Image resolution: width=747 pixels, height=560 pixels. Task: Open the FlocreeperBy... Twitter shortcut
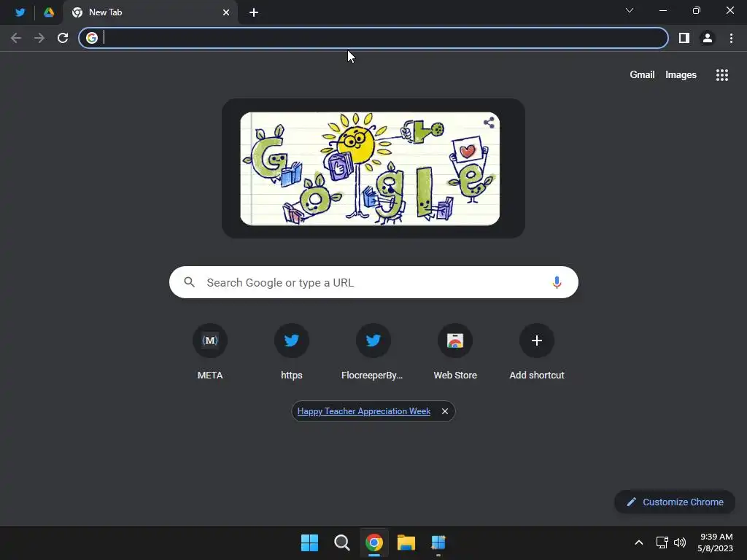373,352
